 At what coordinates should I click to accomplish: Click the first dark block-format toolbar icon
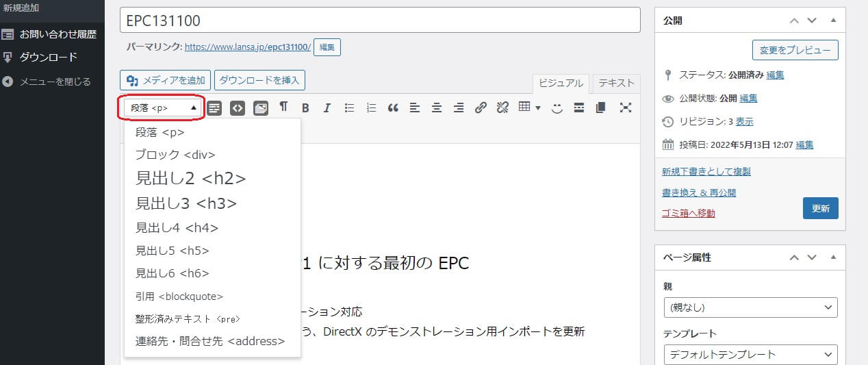click(214, 108)
